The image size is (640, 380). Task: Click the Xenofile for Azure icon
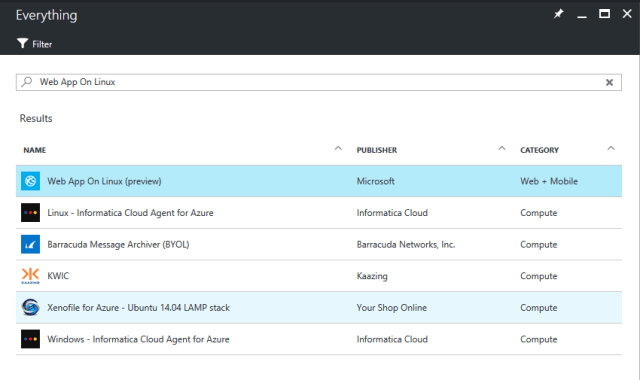click(31, 307)
